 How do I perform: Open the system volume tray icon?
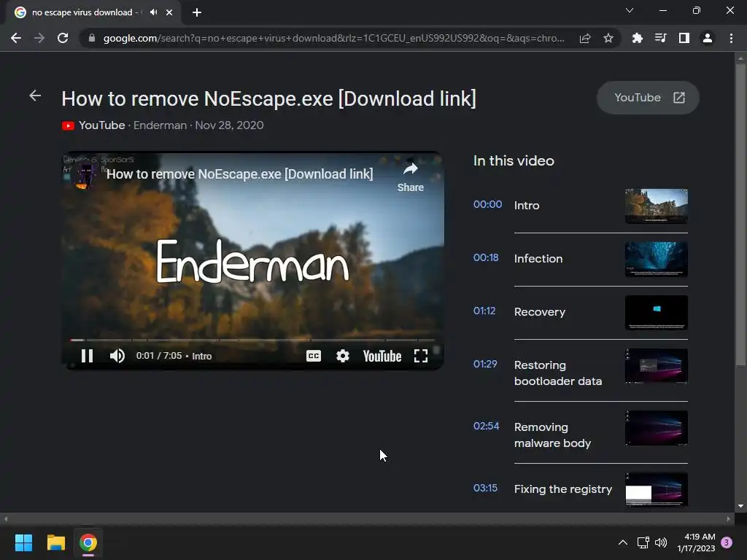(x=661, y=542)
